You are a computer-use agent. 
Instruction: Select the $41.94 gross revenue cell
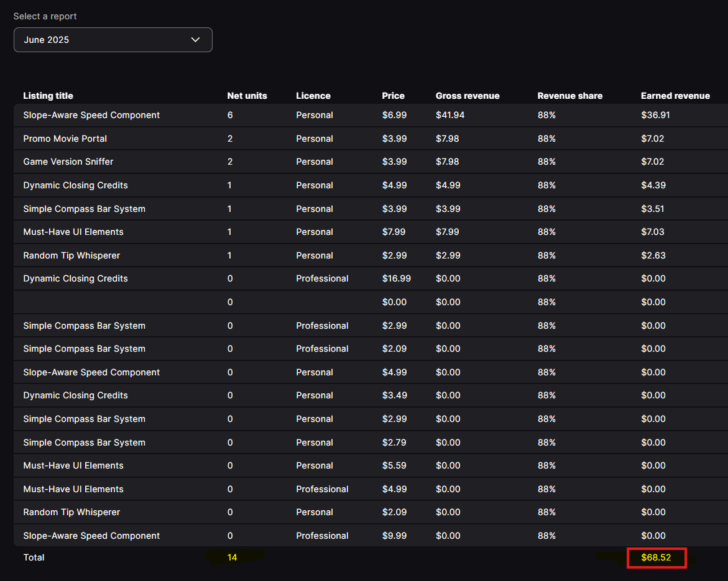(449, 115)
